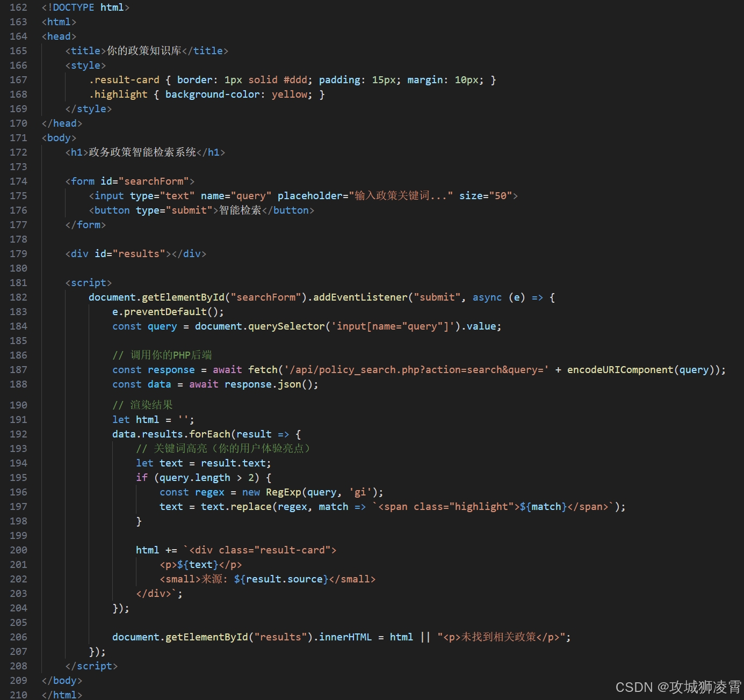Click the closing style tag
The image size is (744, 700).
(x=89, y=109)
